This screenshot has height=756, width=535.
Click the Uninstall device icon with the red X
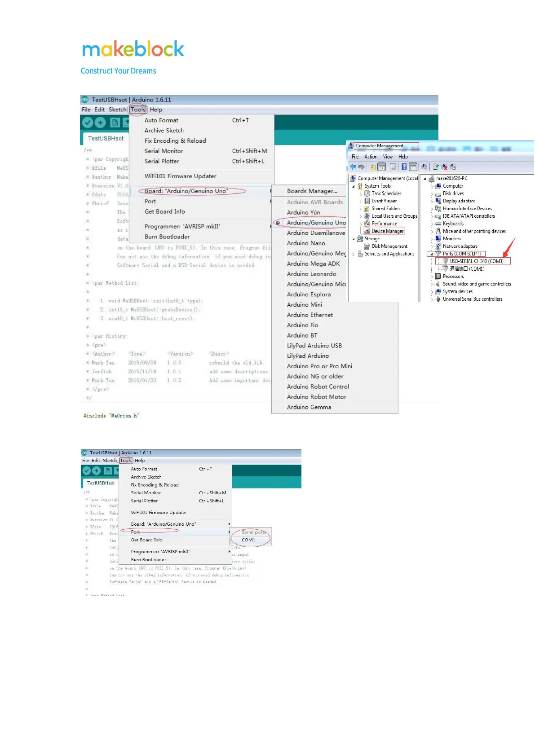(444, 167)
